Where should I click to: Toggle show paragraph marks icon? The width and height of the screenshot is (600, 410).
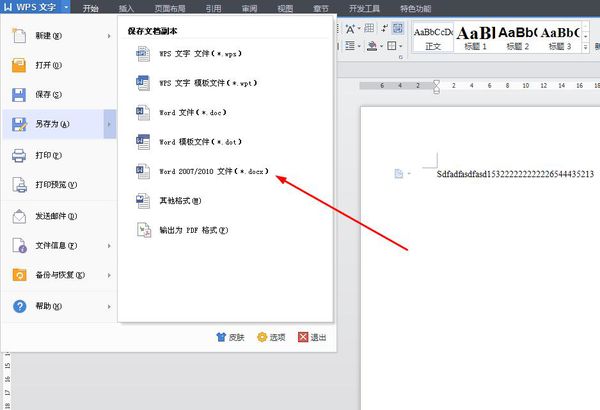[384, 28]
